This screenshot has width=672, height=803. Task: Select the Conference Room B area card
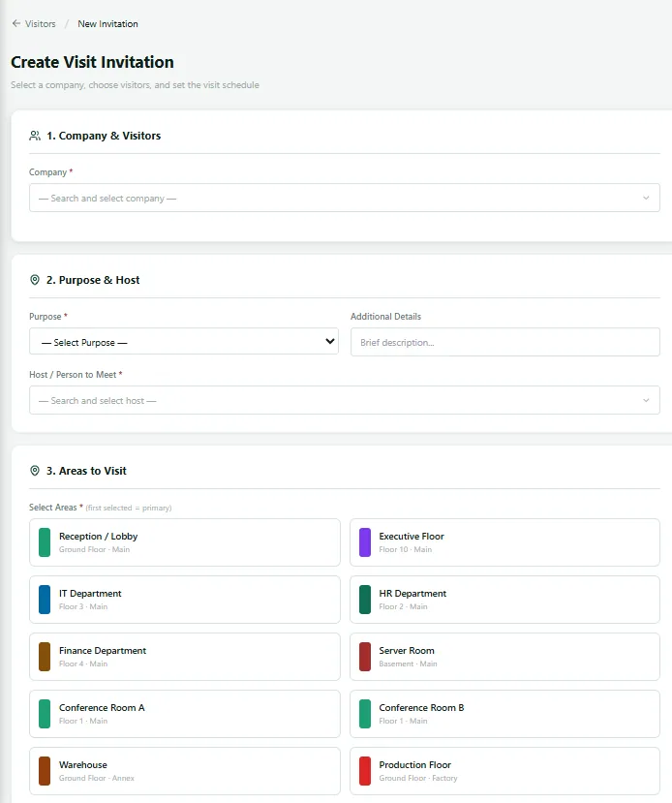[504, 714]
